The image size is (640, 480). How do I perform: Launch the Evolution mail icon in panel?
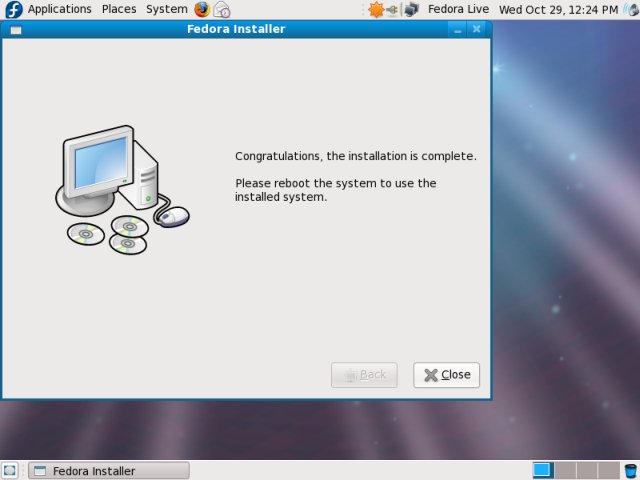(222, 9)
